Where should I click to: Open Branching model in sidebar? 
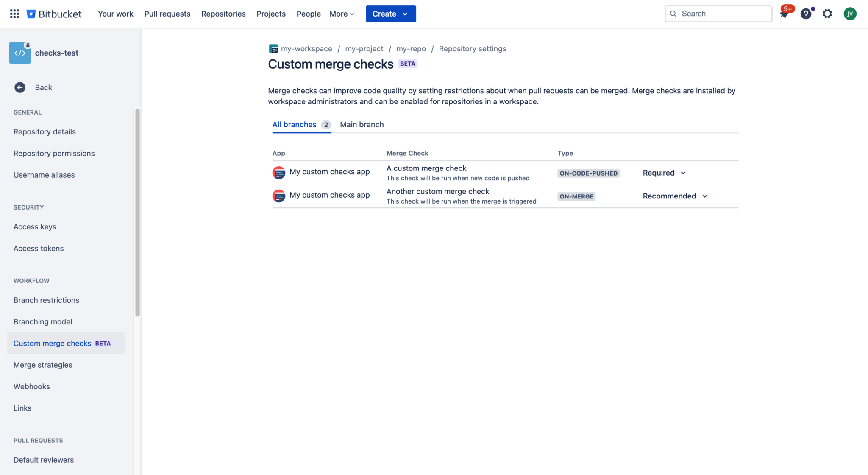(43, 321)
